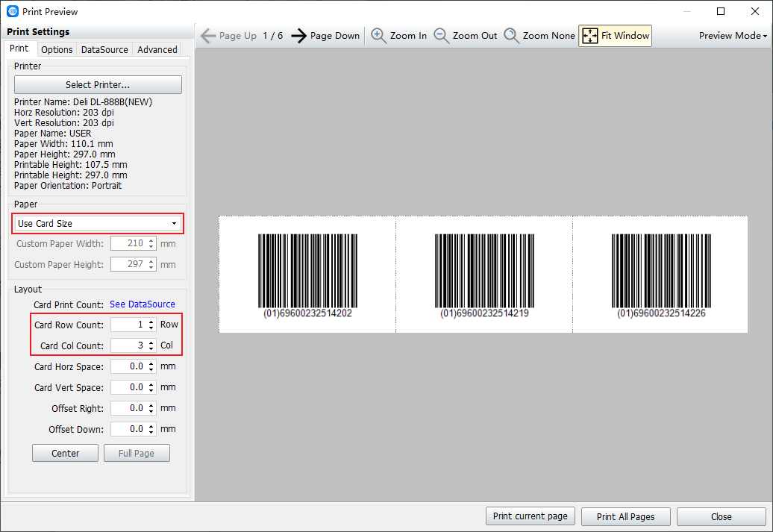This screenshot has height=532, width=773.
Task: Open the DataSource tab
Action: point(104,50)
